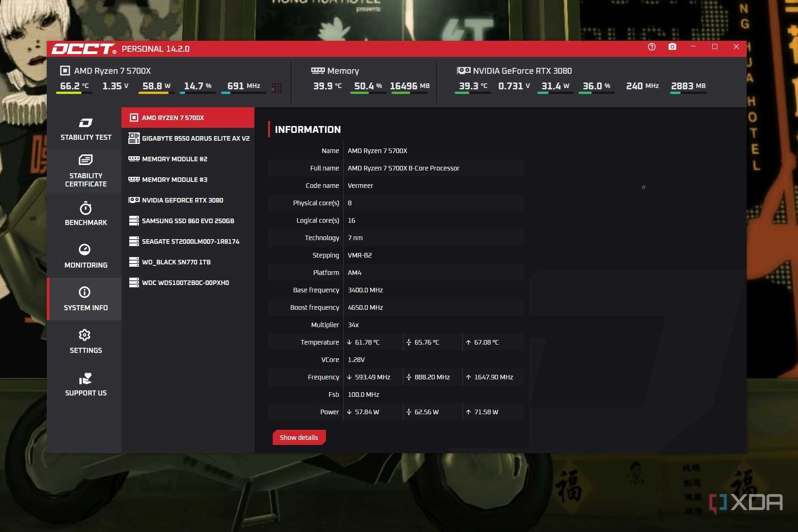Click the boost frequency value 4650.0 MHz
Viewport: 798px width, 532px height.
[x=365, y=307]
